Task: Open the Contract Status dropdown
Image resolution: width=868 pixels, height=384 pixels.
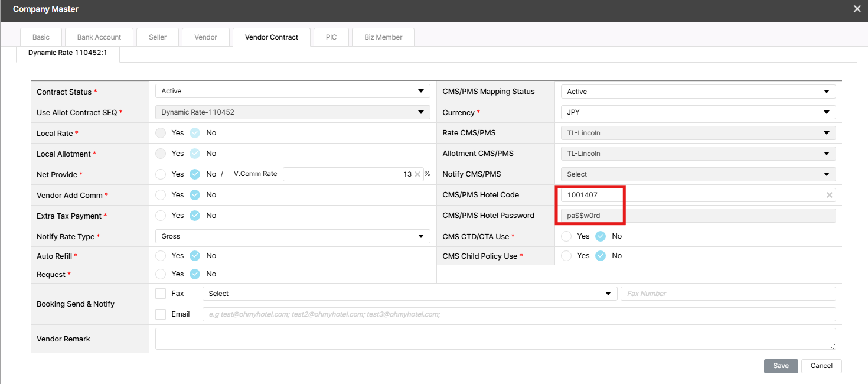Action: (x=293, y=92)
